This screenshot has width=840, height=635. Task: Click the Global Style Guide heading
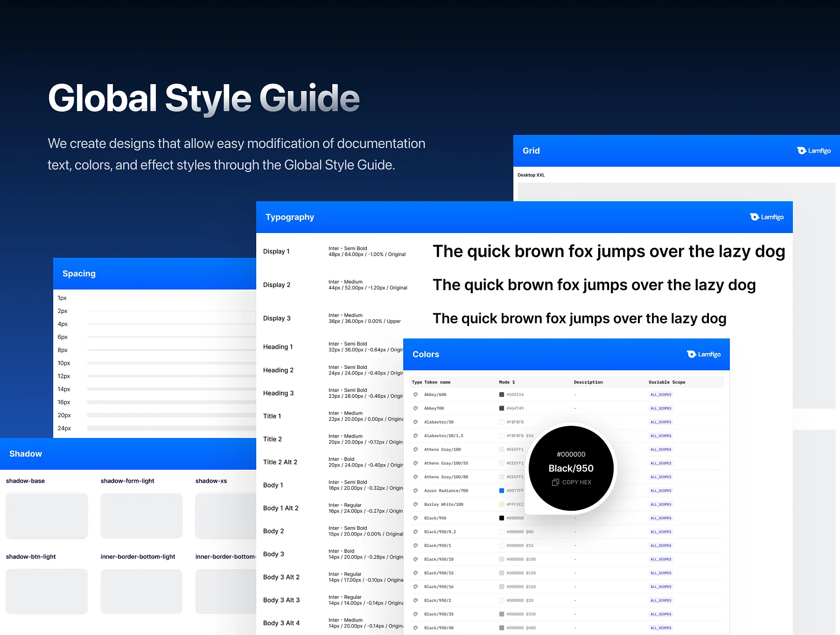[x=204, y=99]
